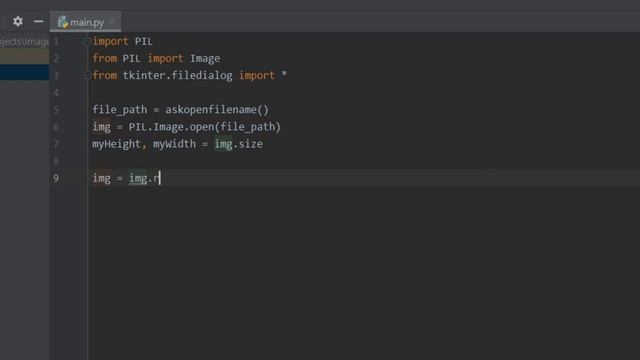Toggle the fold marker on line 3
The image size is (640, 360).
click(87, 76)
